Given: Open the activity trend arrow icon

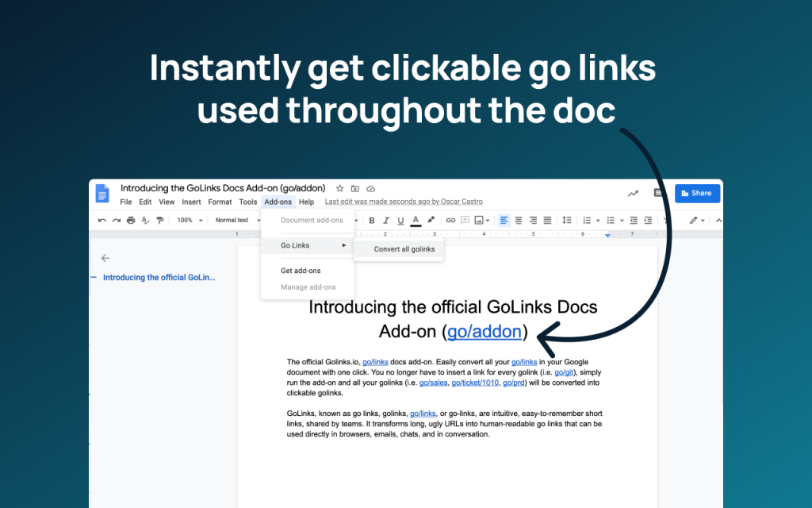Looking at the screenshot, I should [x=633, y=193].
